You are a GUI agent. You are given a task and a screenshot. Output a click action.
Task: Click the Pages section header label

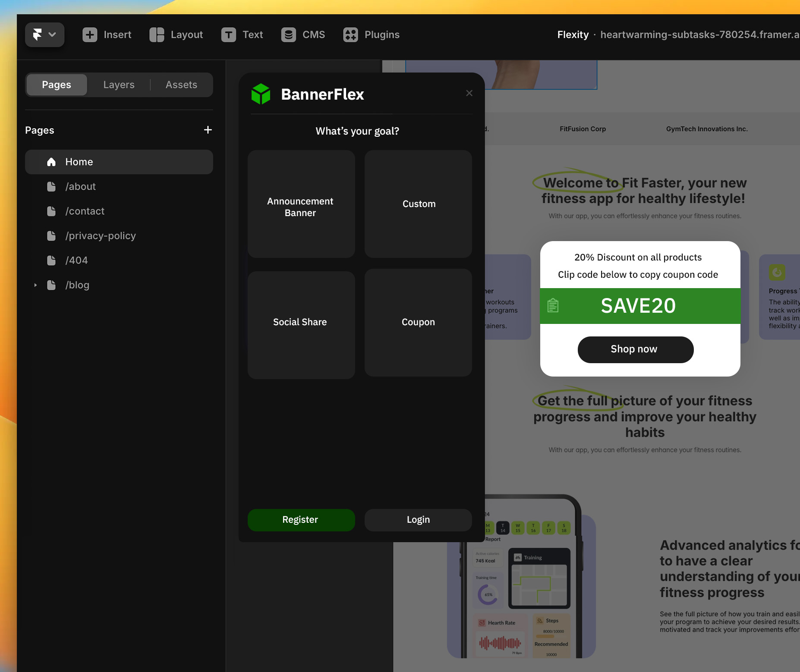(x=40, y=130)
